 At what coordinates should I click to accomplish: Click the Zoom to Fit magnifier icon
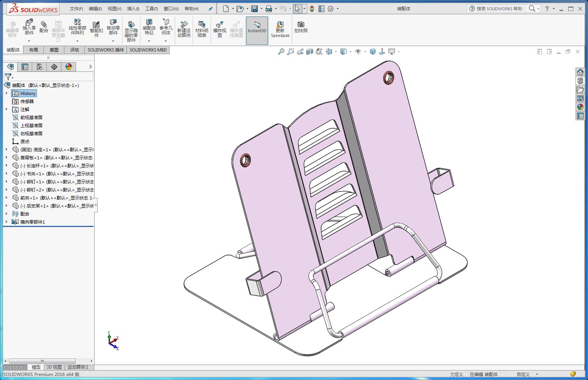(x=281, y=52)
